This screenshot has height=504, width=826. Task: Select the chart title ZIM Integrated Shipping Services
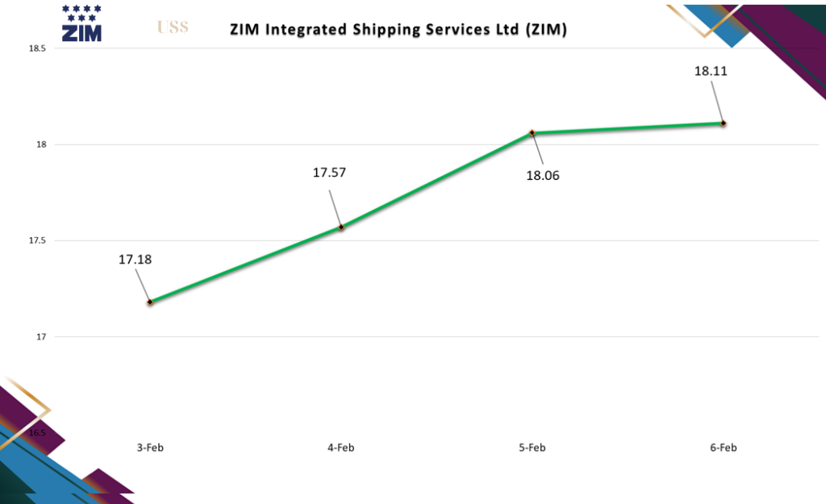pos(398,30)
